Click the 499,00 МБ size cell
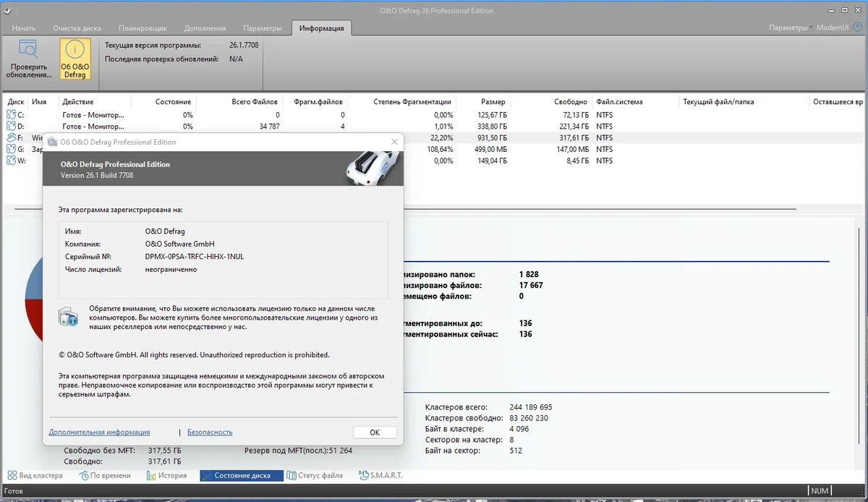The width and height of the screenshot is (868, 502). (490, 150)
